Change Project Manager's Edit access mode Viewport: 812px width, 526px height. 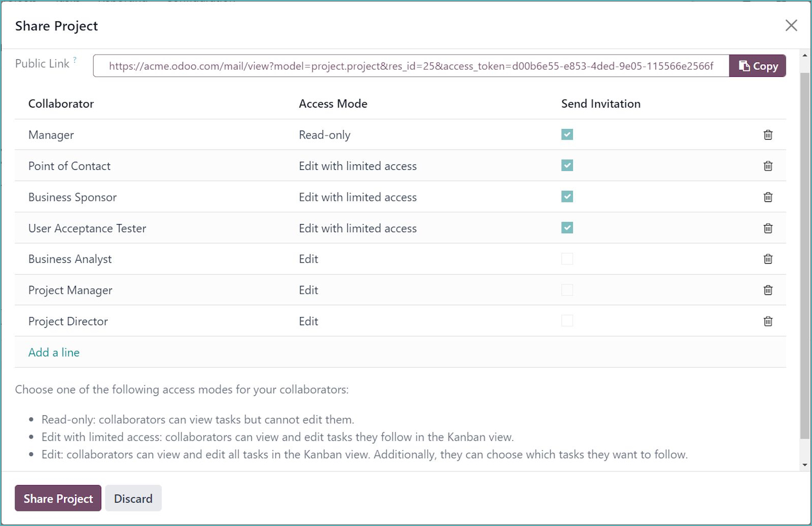(308, 290)
